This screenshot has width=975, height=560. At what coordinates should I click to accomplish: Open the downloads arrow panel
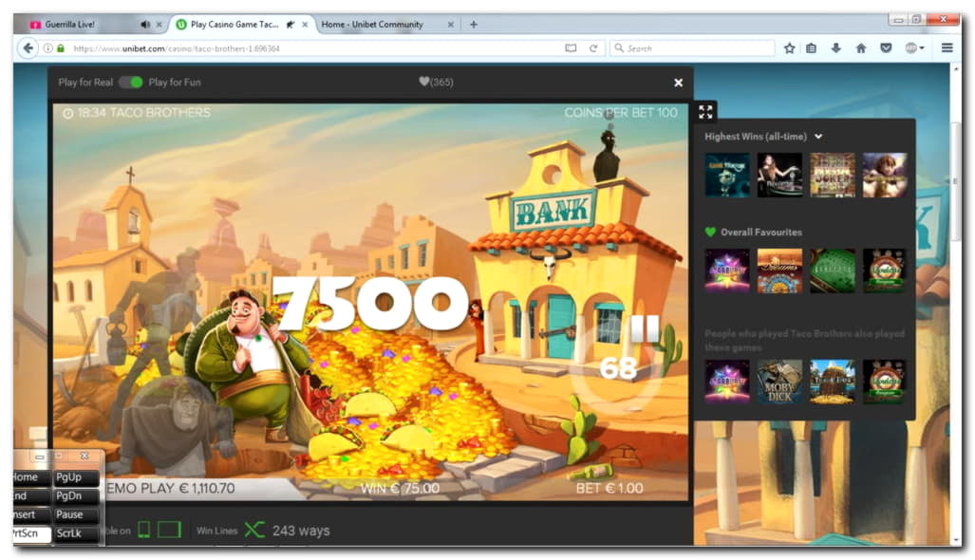pos(835,47)
